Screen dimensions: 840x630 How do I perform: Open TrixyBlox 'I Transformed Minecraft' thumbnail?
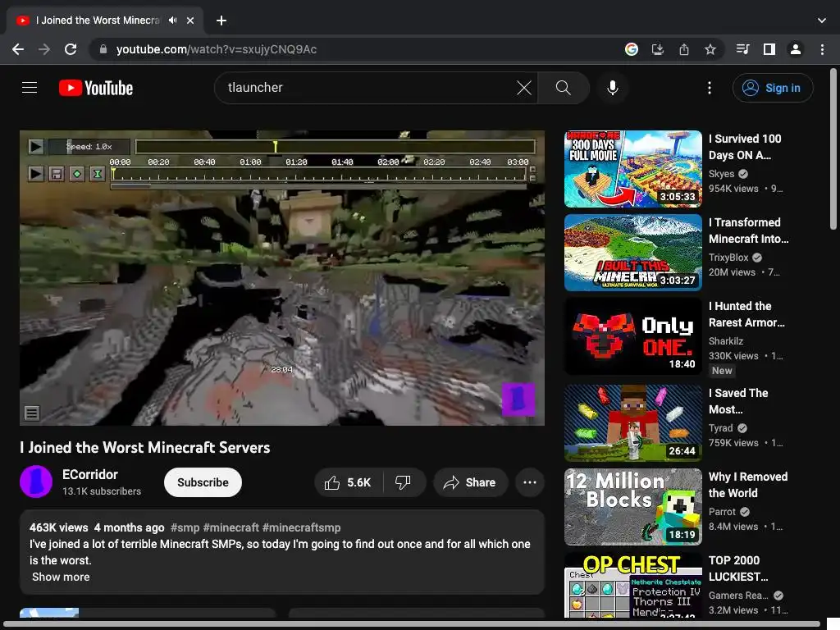click(x=632, y=253)
